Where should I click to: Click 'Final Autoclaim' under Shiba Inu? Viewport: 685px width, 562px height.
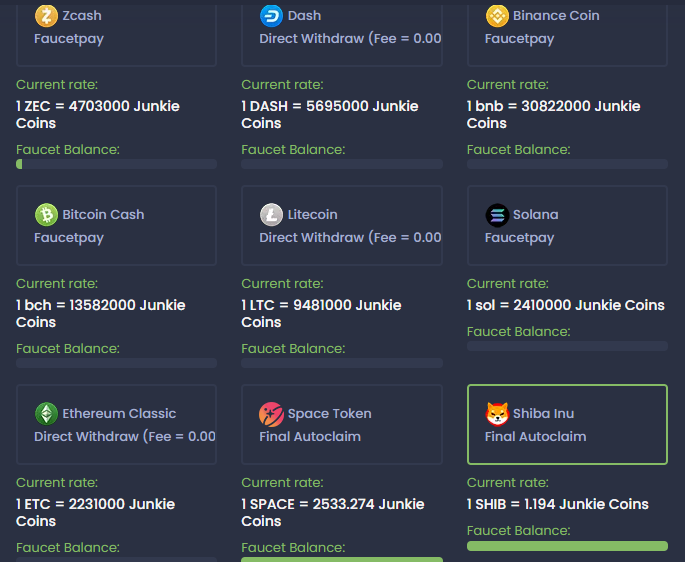tap(536, 437)
